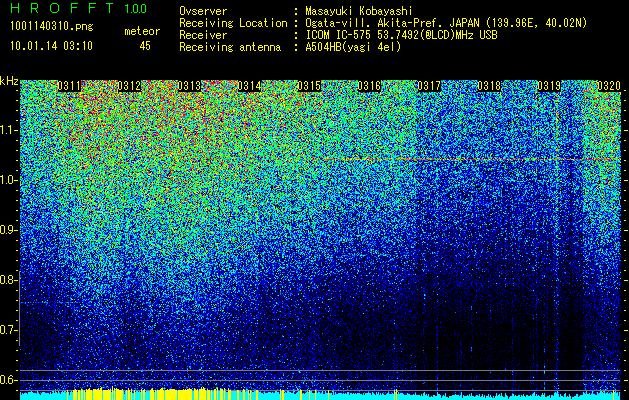
Task: Click the 0313 time marker
Action: [189, 86]
